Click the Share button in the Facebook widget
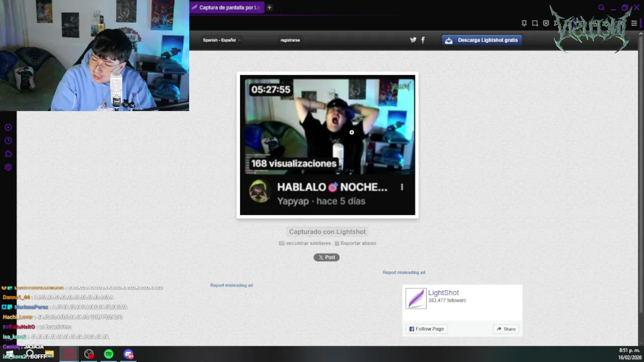Viewport: 644px width, 362px height. point(506,329)
